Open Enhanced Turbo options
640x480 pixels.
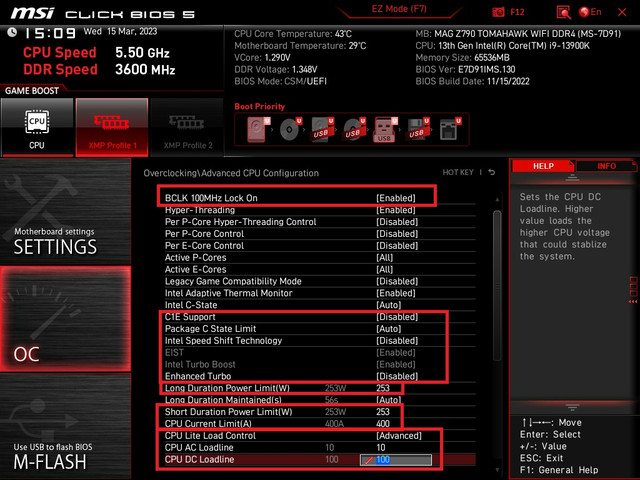click(x=397, y=376)
